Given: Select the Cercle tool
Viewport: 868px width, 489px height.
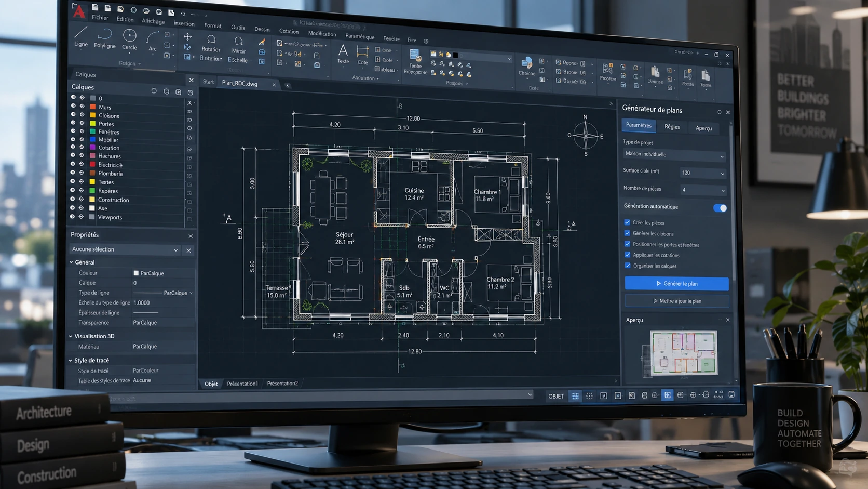Looking at the screenshot, I should click(x=129, y=40).
